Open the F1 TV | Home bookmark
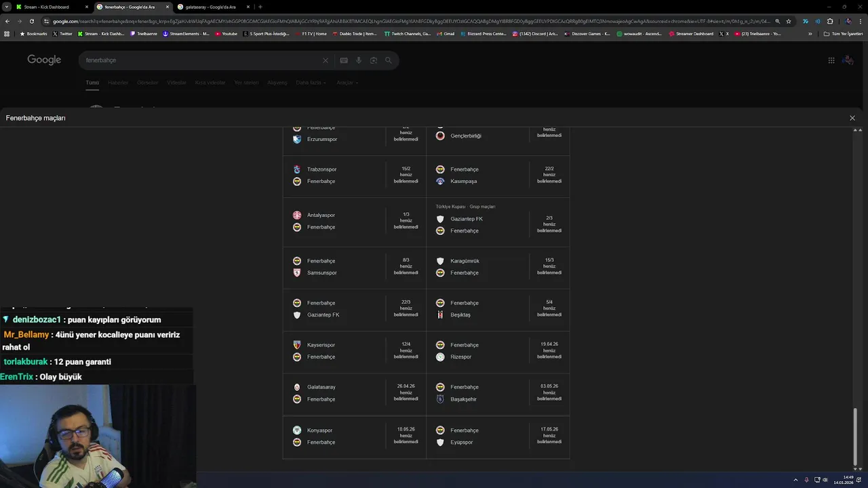 pyautogui.click(x=310, y=33)
